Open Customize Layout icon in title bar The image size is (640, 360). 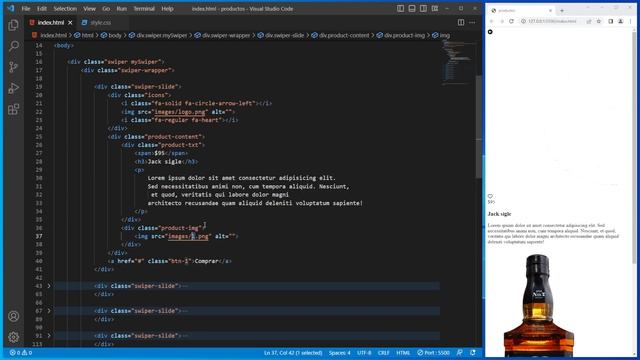(x=435, y=9)
